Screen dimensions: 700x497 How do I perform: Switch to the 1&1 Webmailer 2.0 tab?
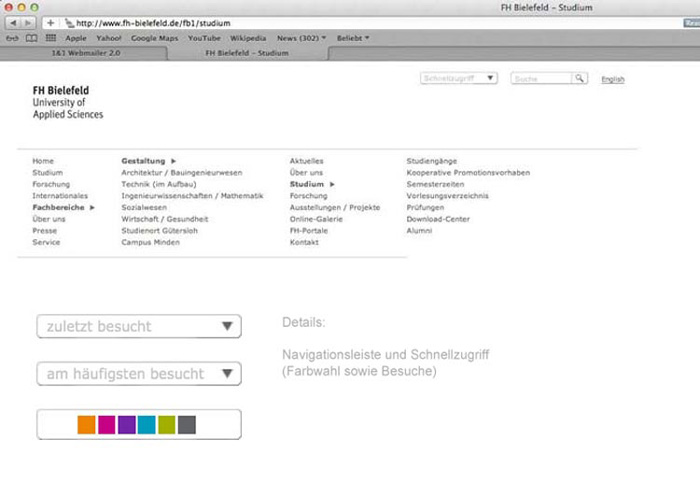coord(86,51)
